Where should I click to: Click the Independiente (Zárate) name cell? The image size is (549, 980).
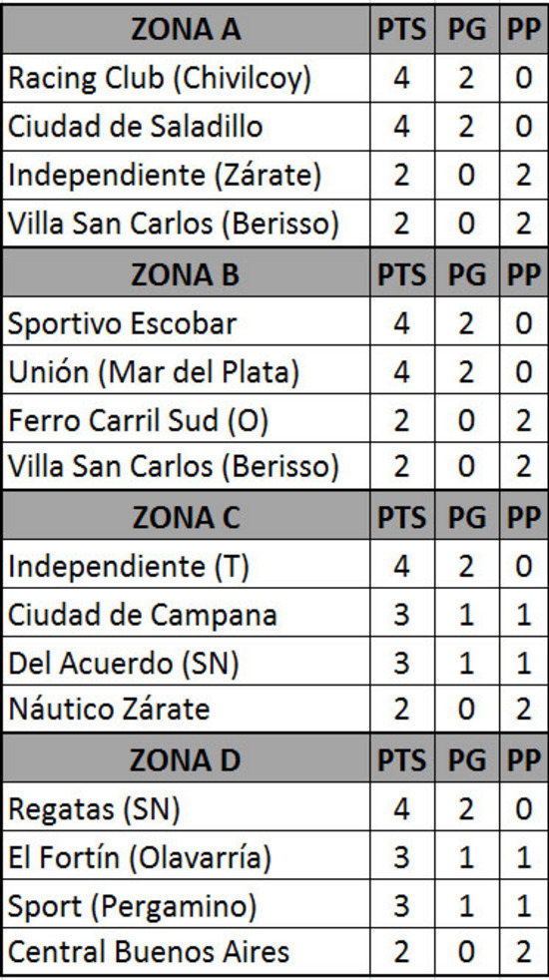(x=186, y=175)
